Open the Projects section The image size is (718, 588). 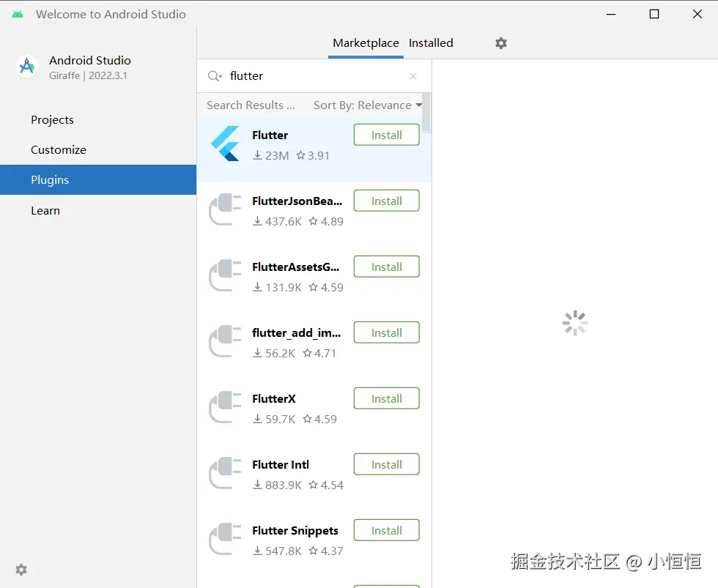pyautogui.click(x=98, y=120)
